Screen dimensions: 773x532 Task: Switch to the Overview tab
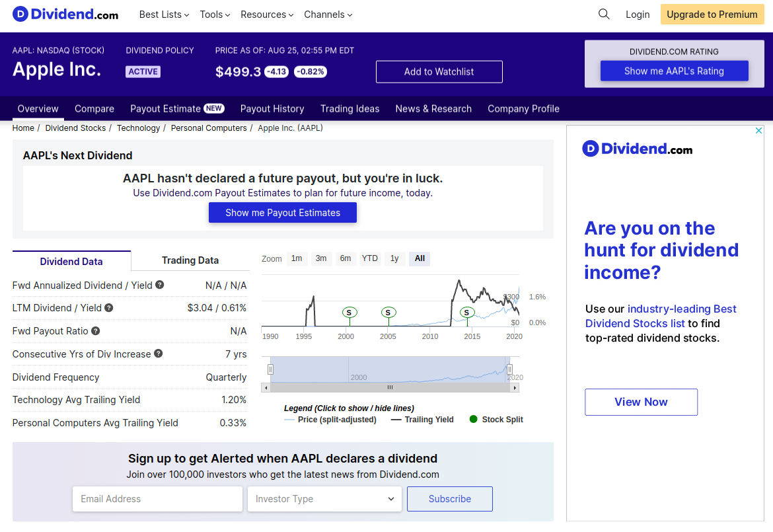[x=38, y=108]
